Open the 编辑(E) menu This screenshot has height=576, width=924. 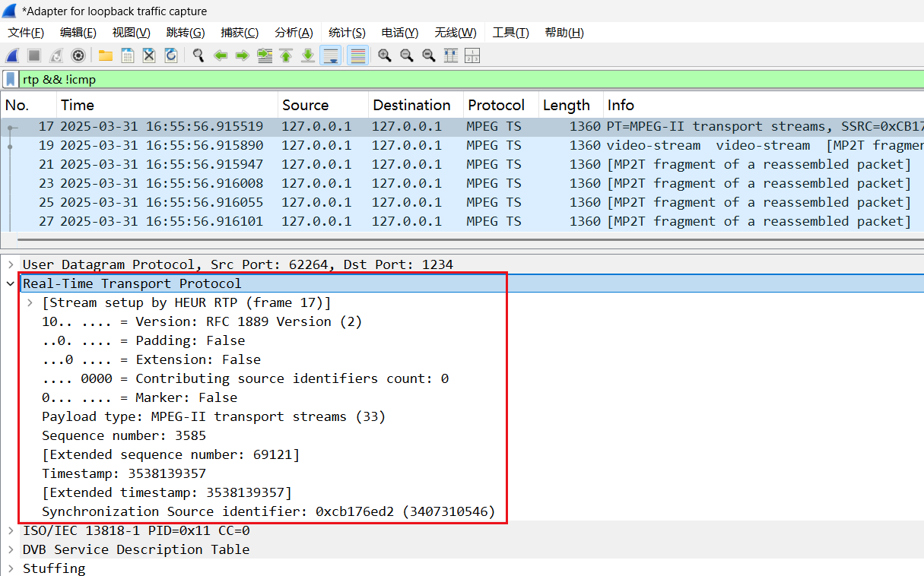[x=78, y=33]
